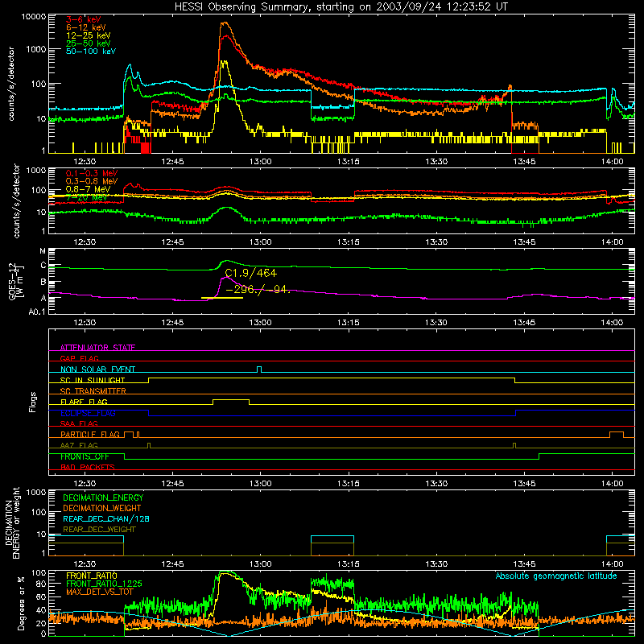Image resolution: width=644 pixels, height=644 pixels.
Task: Select the FRONT_RATIO legend label
Action: click(92, 576)
